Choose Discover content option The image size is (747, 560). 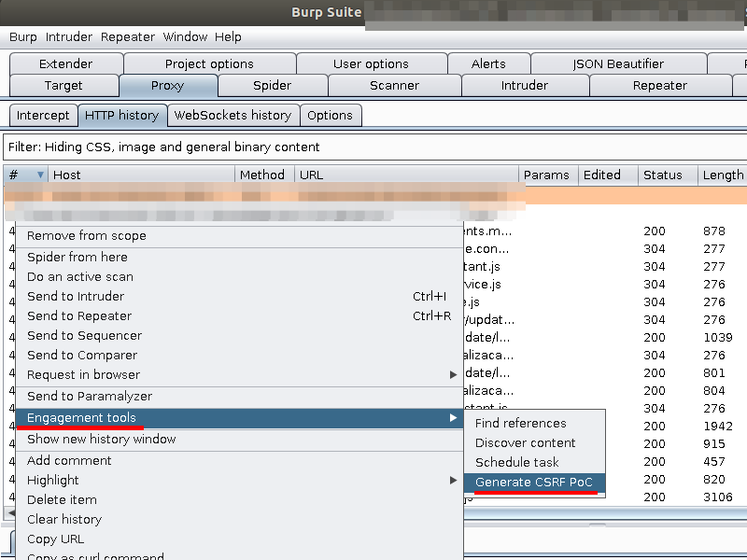525,443
